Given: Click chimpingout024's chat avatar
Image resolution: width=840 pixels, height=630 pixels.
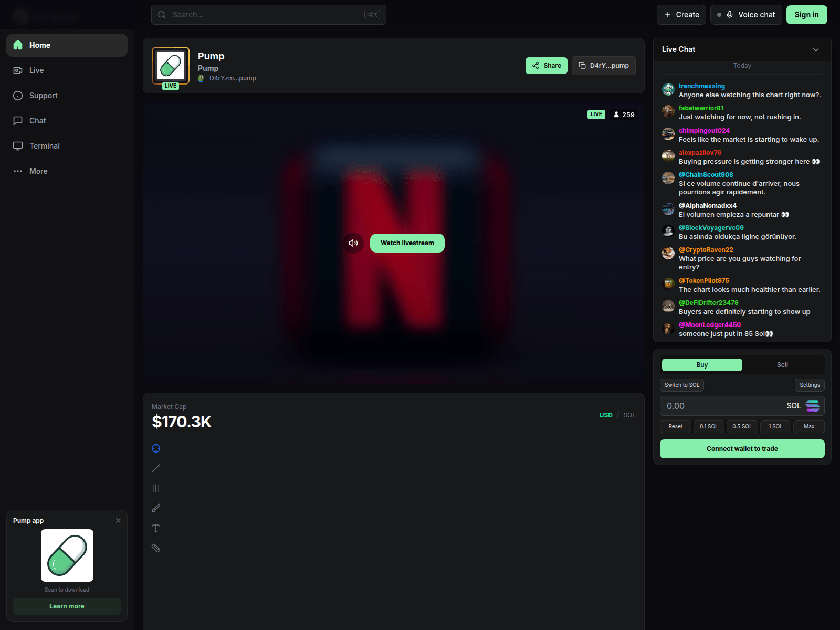Looking at the screenshot, I should tap(668, 134).
